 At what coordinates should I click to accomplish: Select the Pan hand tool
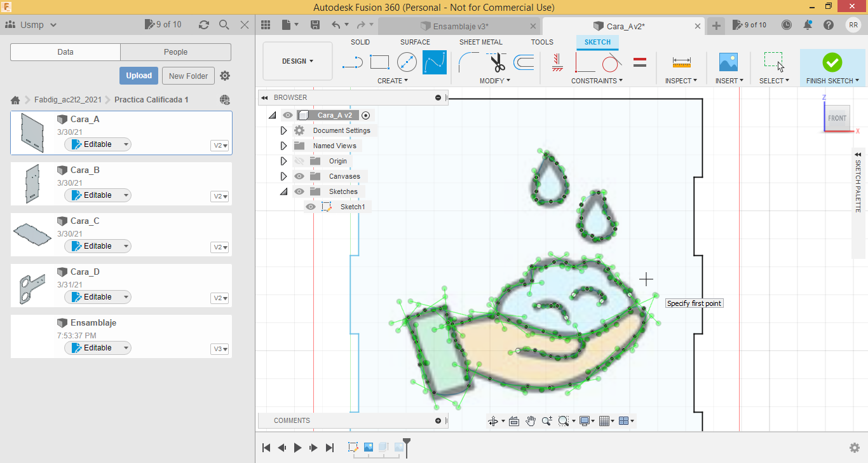click(531, 421)
